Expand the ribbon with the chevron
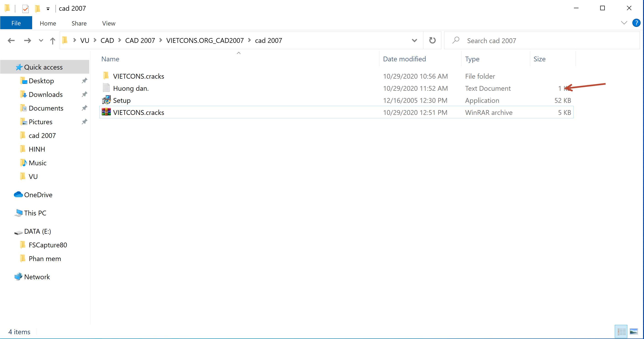Image resolution: width=644 pixels, height=339 pixels. click(624, 23)
